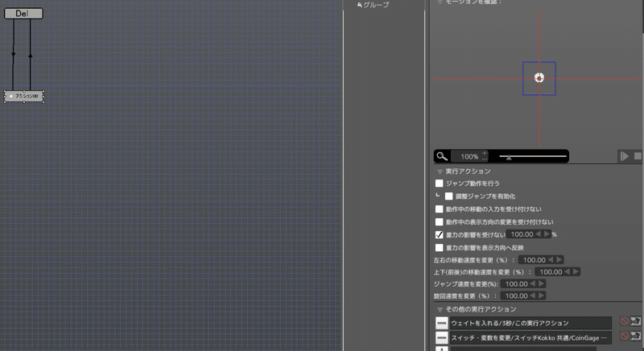Increase ジャンプ速度 with right arrow
The width and height of the screenshot is (644, 351).
[x=541, y=283]
